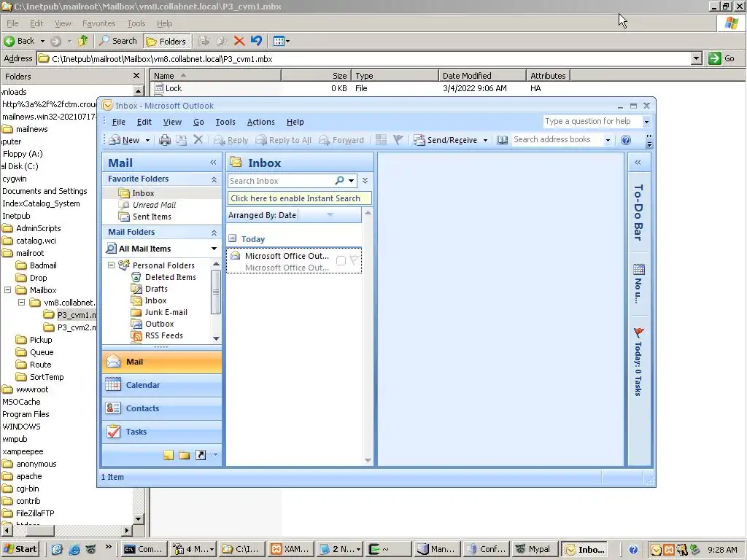Collapse the Mailbox folder in Explorer tree

click(7, 289)
